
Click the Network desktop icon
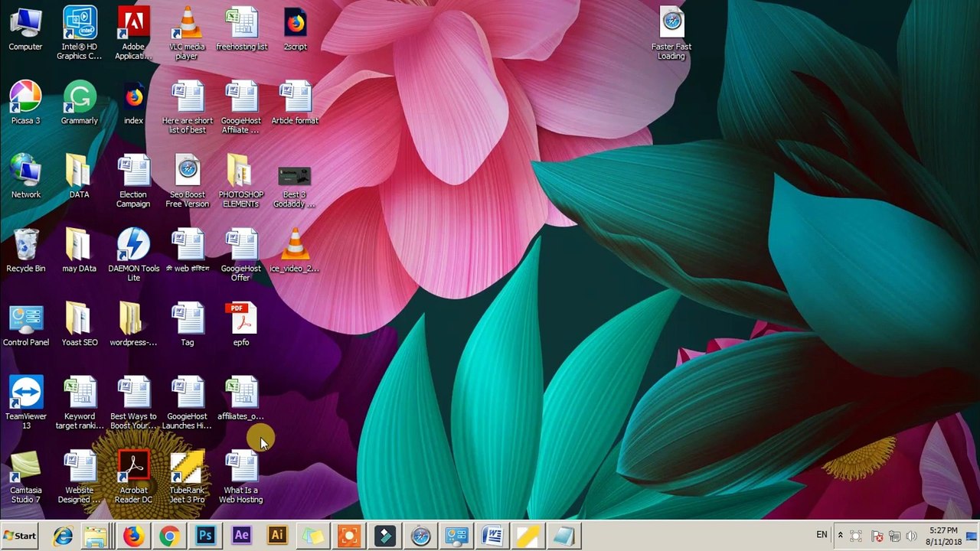click(x=25, y=178)
